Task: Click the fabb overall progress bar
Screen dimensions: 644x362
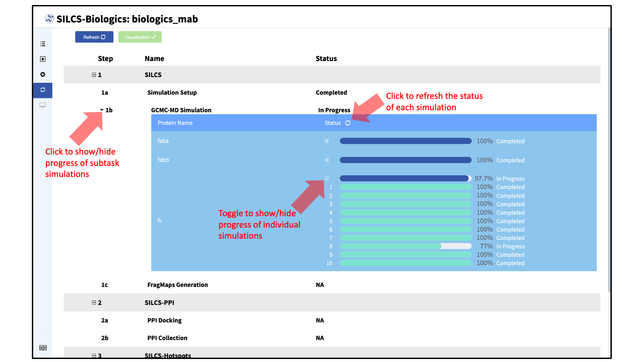Action: (x=406, y=160)
